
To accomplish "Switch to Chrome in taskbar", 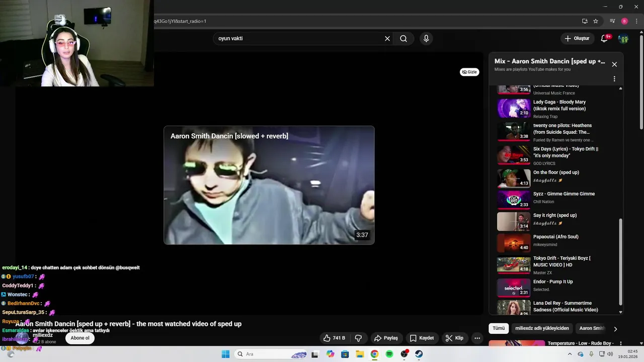I will [x=374, y=354].
